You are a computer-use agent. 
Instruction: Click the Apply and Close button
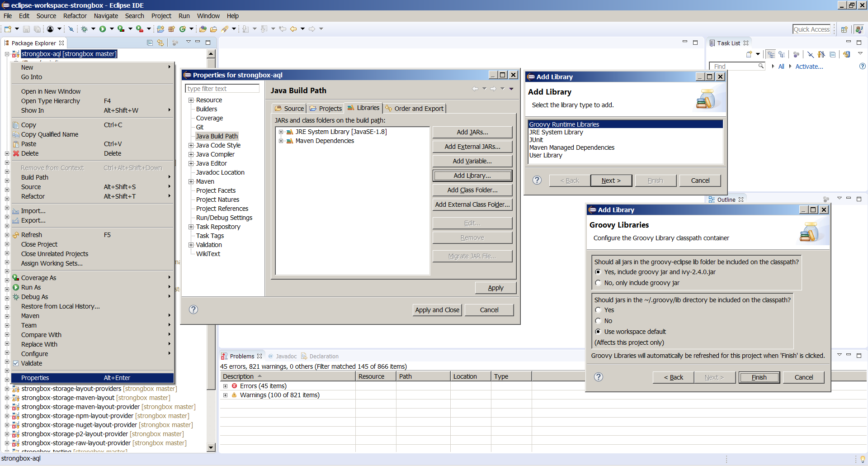coord(437,310)
